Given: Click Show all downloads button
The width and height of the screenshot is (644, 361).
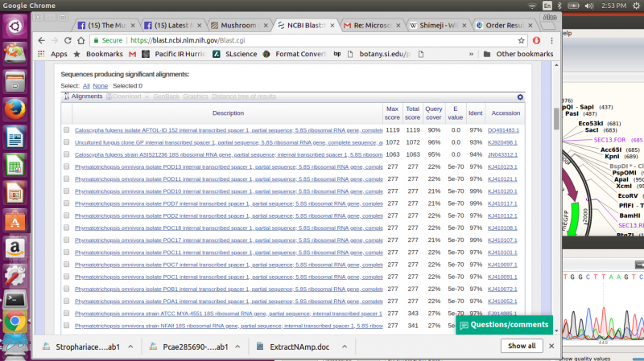Looking at the screenshot, I should tap(522, 346).
